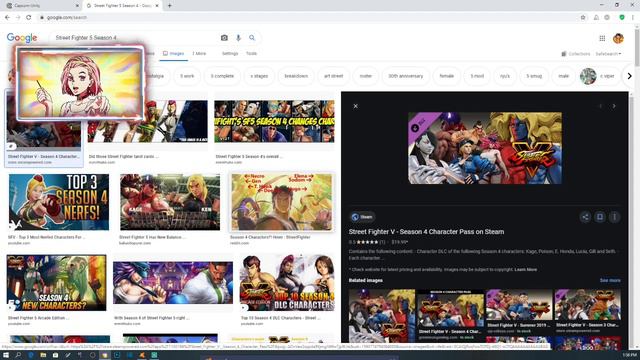Select the 'complete' filter chip
Screen dimensions: 640x360
[x=222, y=76]
